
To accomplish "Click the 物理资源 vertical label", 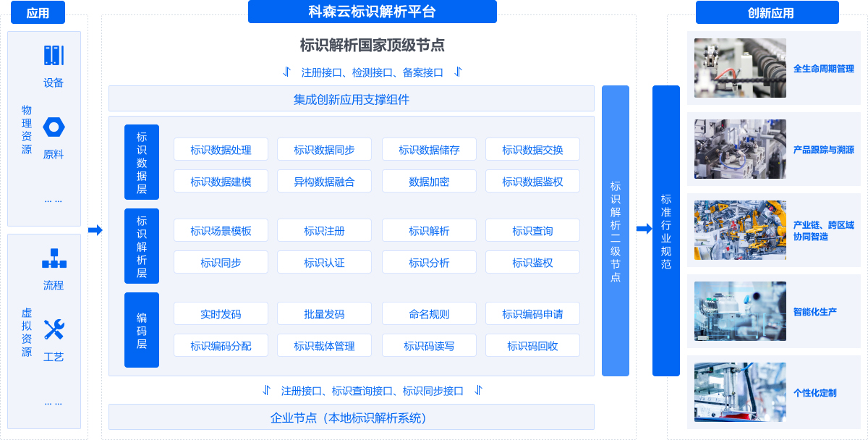I will pyautogui.click(x=27, y=130).
